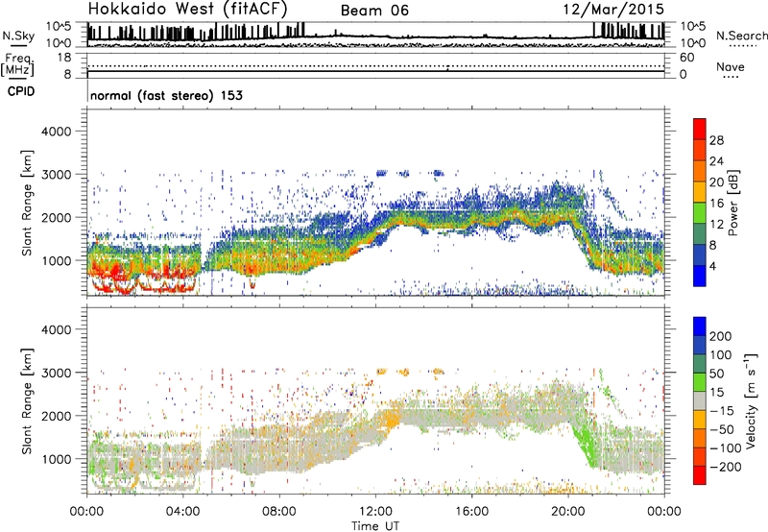Click the '4000' tick of power panel

(57, 132)
